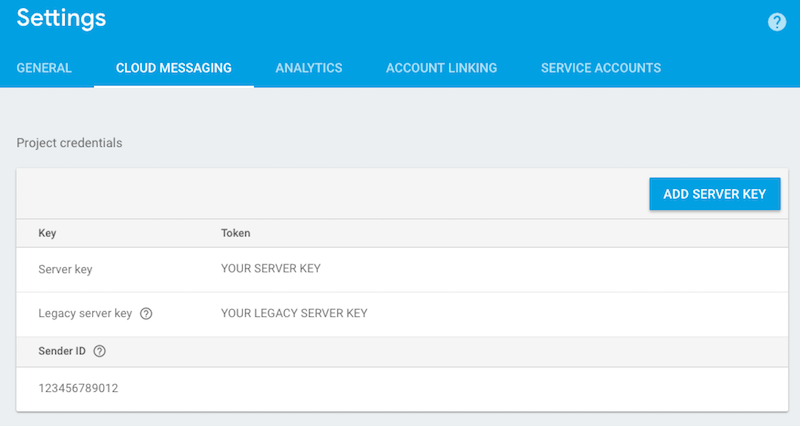
Task: Go to the Account Linking tab
Action: click(441, 68)
